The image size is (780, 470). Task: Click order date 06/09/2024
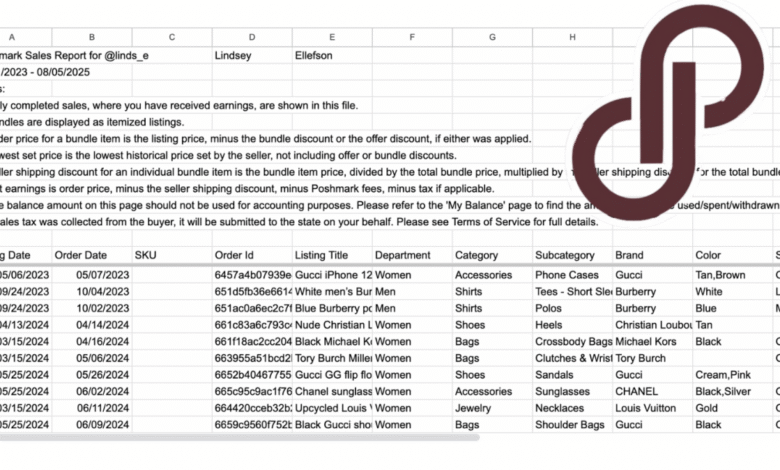point(92,425)
